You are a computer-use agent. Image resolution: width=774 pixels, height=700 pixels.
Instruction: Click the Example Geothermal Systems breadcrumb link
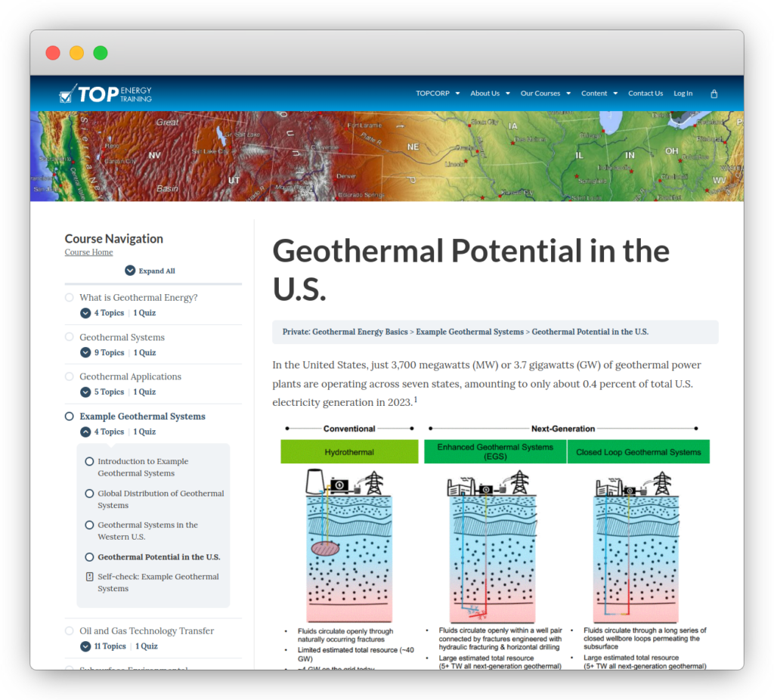coord(469,332)
